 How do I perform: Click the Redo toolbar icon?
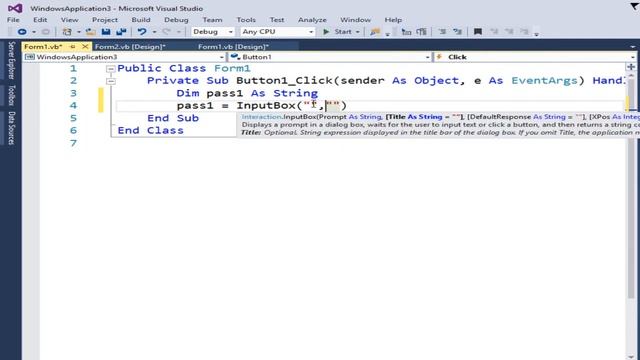(x=167, y=31)
